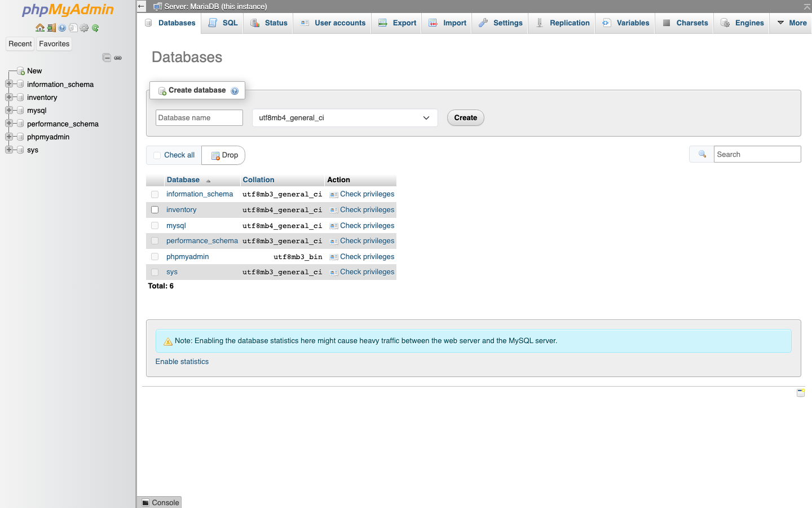Click database cylinder icon beside mysql in tree
Viewport: 812px width, 508px height.
click(20, 111)
